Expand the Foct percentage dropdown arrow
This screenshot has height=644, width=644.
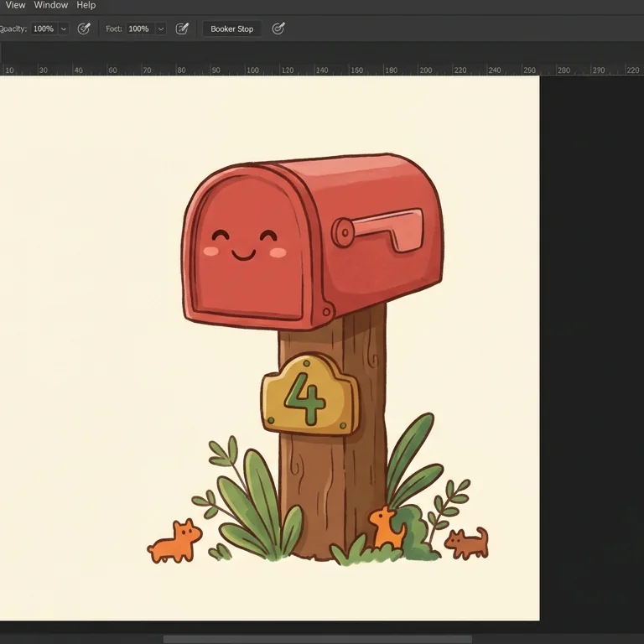161,29
